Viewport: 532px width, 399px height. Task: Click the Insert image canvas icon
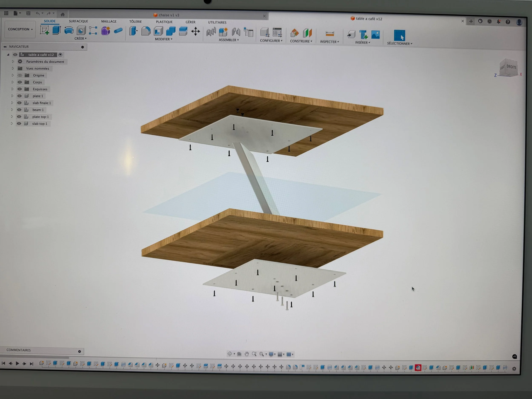pos(375,35)
